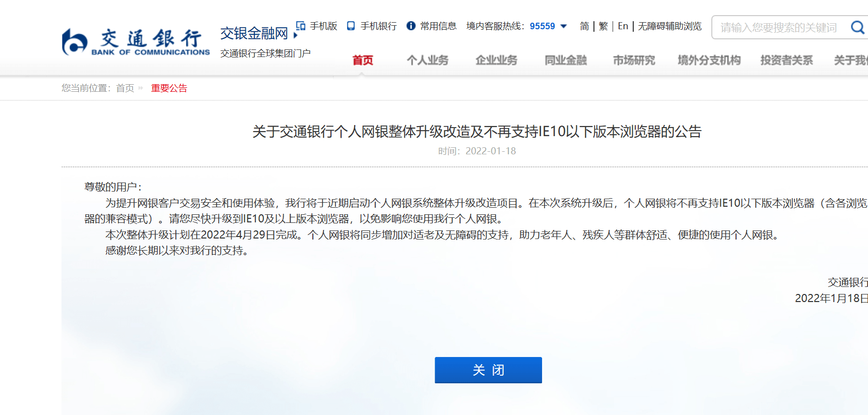
Task: Click the 常用信息 info icon
Action: tap(411, 26)
